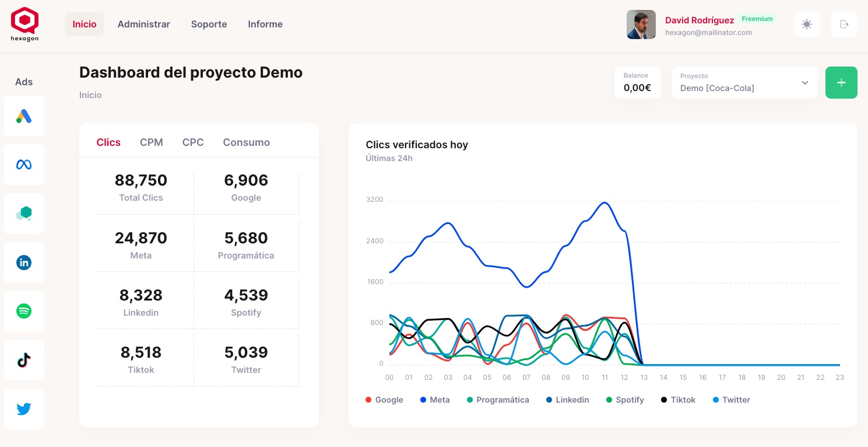
Task: Open the Programática platform in Ads sidebar
Action: (24, 214)
